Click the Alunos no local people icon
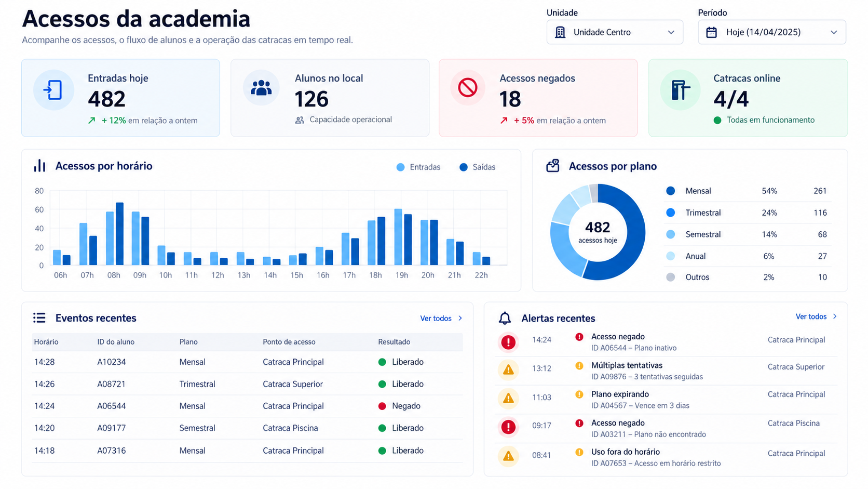The height and width of the screenshot is (489, 868). (x=261, y=88)
